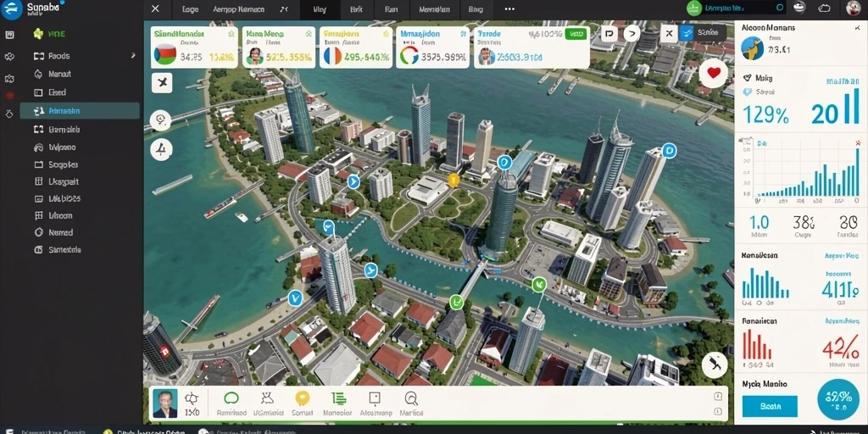Click the green list icon in bottom toolbar

pos(337,398)
